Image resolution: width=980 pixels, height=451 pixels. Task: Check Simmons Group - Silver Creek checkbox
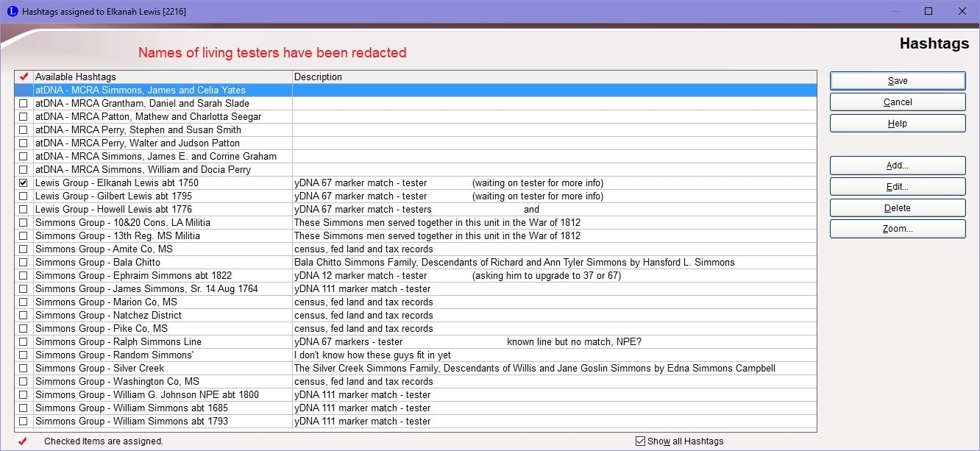pos(24,369)
